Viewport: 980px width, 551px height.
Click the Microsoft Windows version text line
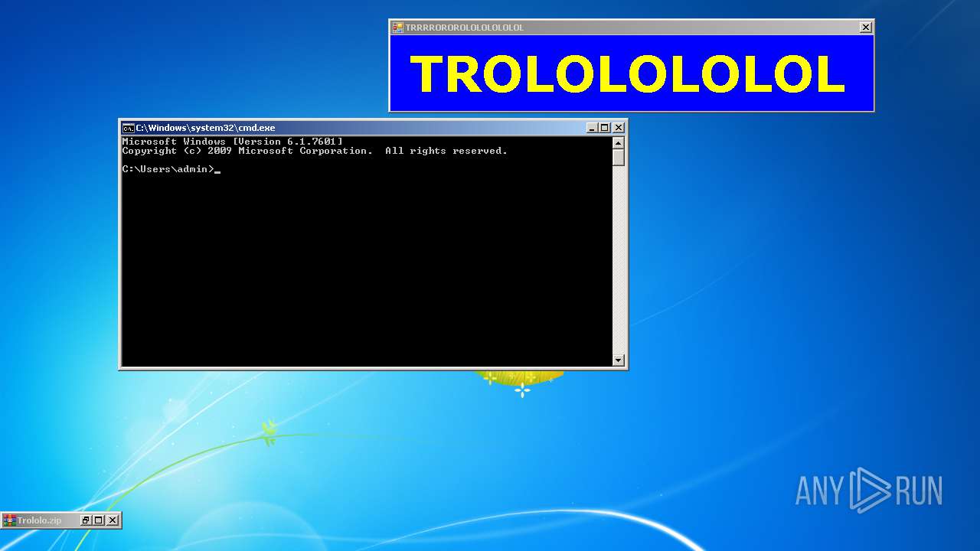point(233,142)
